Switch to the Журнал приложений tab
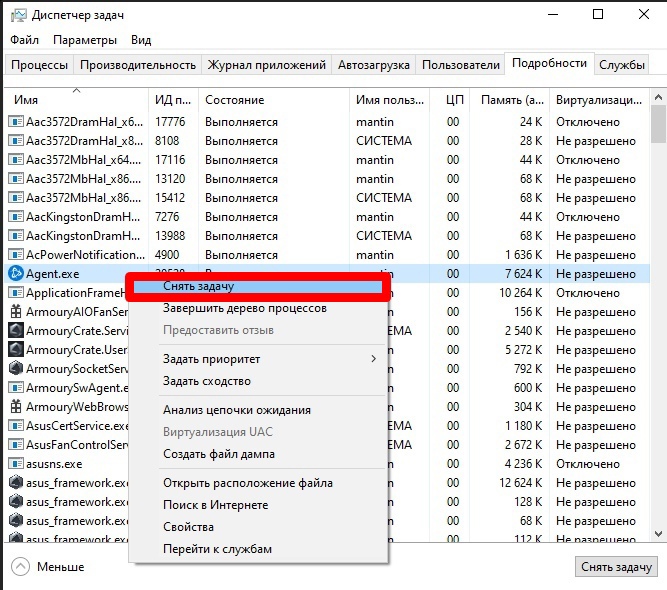This screenshot has height=590, width=667. click(x=266, y=65)
